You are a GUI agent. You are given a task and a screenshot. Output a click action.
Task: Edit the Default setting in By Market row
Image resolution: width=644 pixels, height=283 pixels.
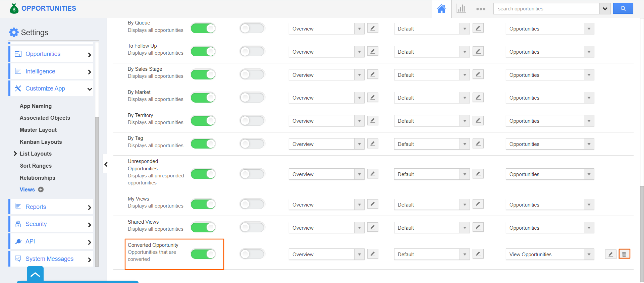click(478, 97)
